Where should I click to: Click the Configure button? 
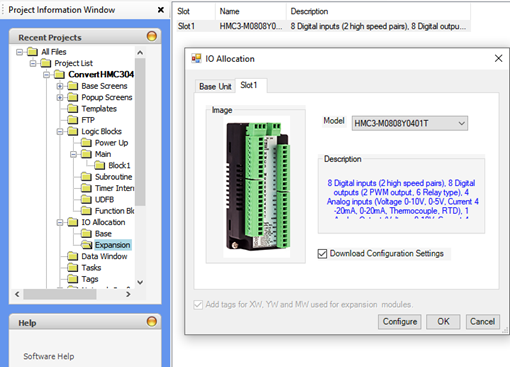[x=400, y=322]
